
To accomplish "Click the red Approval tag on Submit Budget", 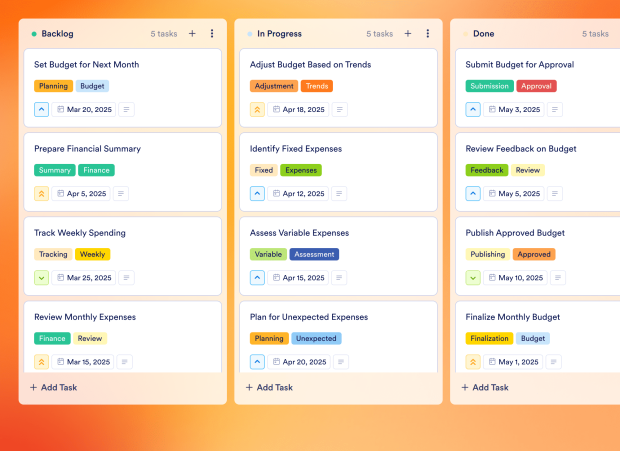I will [536, 86].
